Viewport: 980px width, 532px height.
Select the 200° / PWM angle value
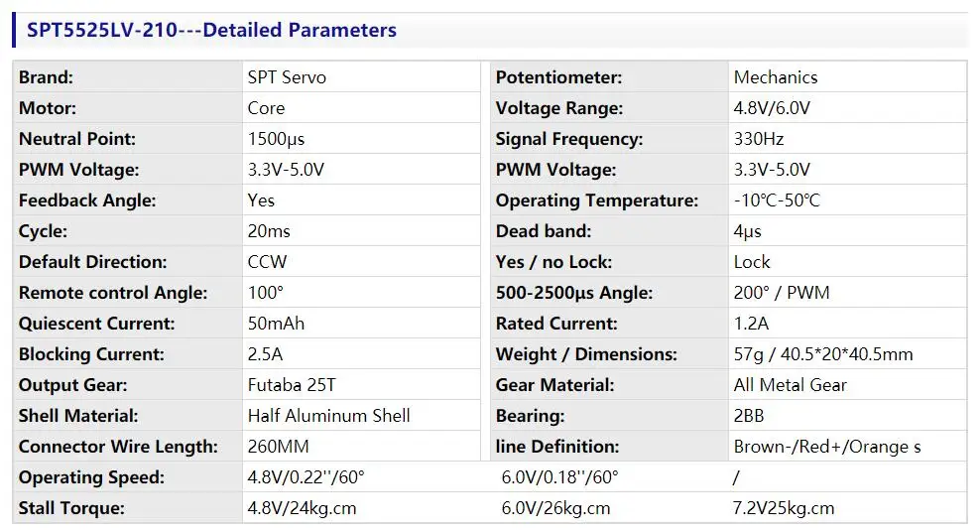pyautogui.click(x=782, y=293)
